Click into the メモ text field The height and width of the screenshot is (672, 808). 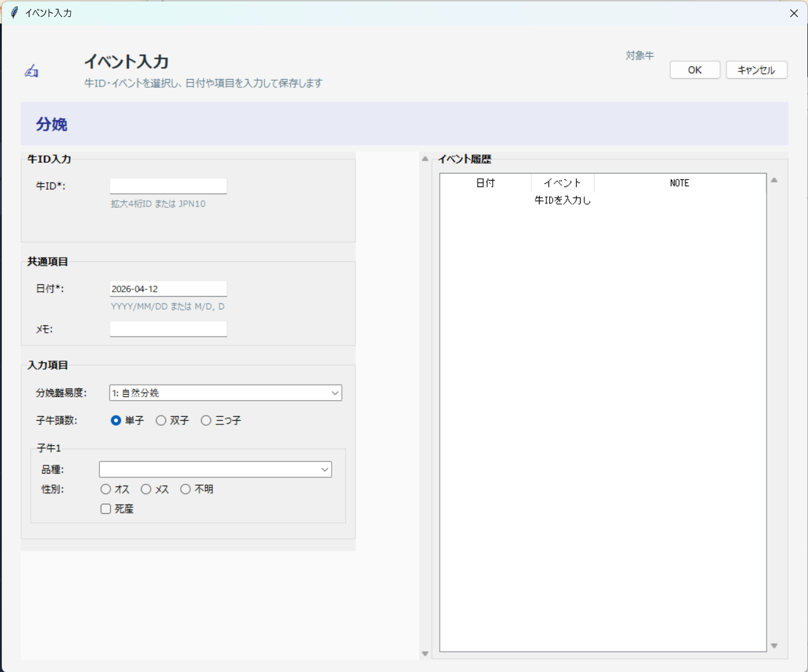[x=168, y=329]
